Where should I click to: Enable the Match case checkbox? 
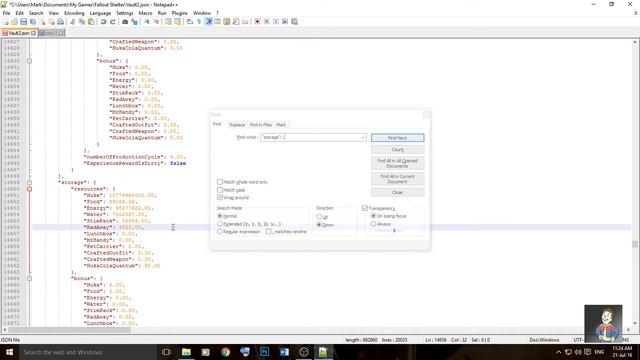pos(220,190)
